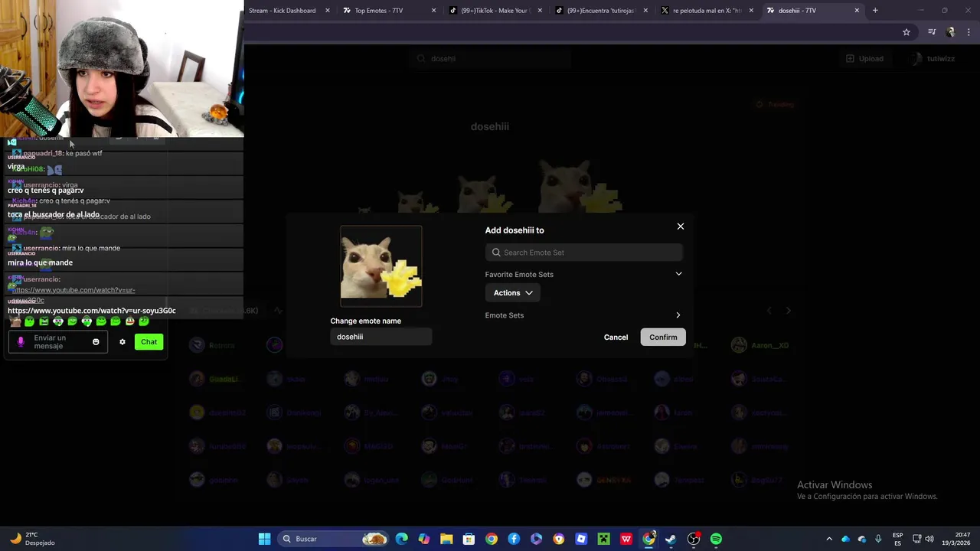The image size is (980, 551).
Task: Open Google Chrome icon beside Microsoft Store
Action: click(492, 539)
